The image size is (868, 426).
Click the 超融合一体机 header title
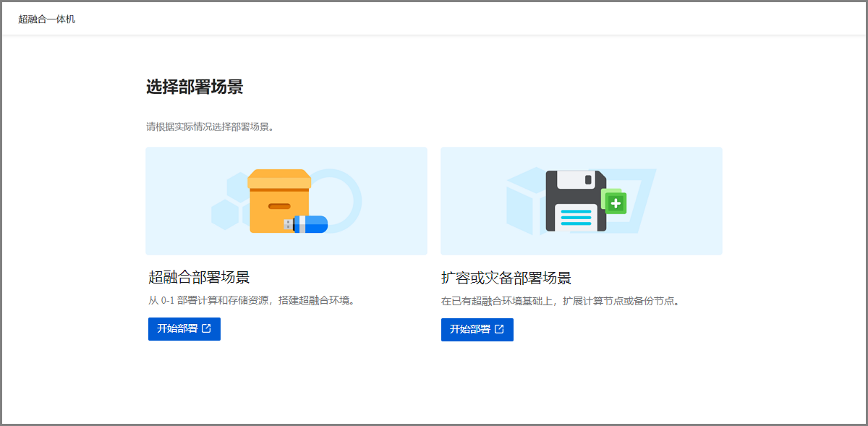[47, 19]
